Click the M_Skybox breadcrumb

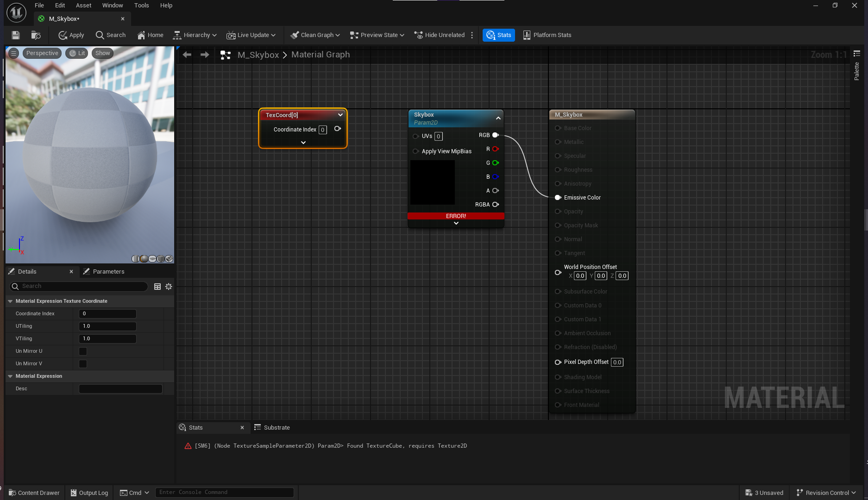point(258,55)
